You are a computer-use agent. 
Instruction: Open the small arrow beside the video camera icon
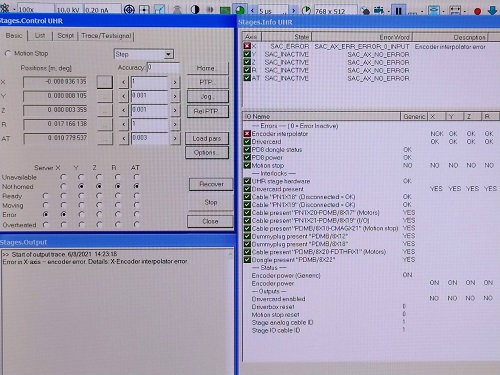point(389,11)
